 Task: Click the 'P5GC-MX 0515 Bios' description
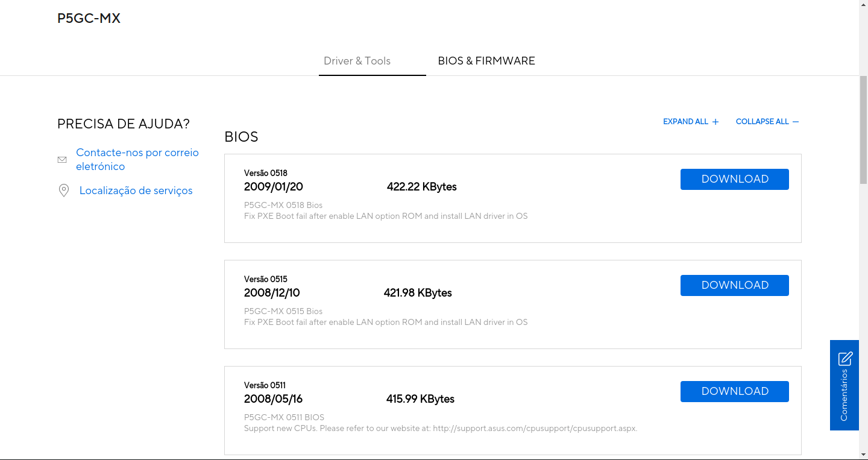[x=283, y=311]
